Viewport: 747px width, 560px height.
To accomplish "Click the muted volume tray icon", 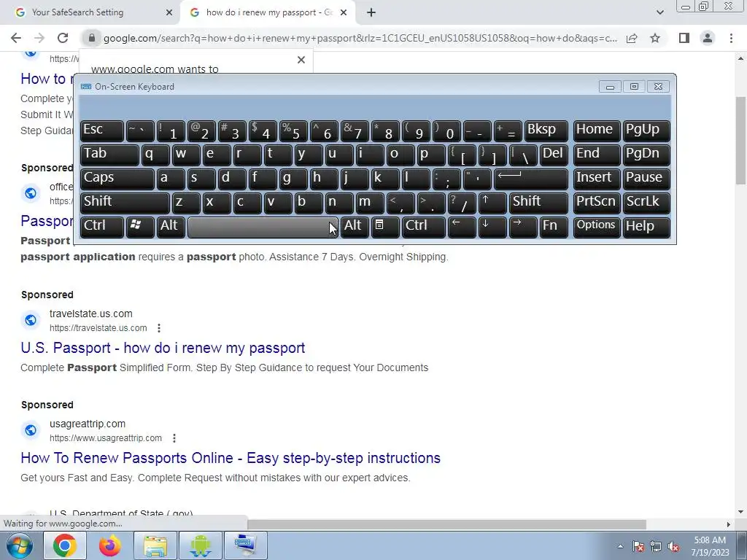I will pyautogui.click(x=673, y=547).
